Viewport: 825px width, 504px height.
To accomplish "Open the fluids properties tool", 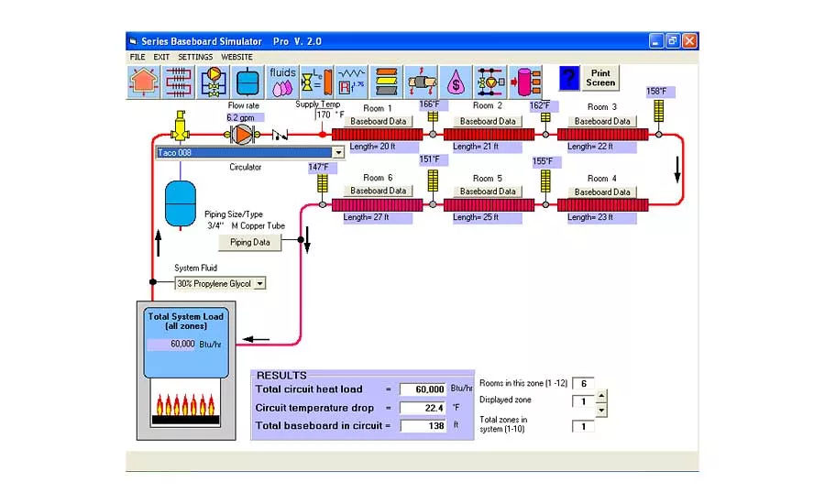I will (282, 82).
